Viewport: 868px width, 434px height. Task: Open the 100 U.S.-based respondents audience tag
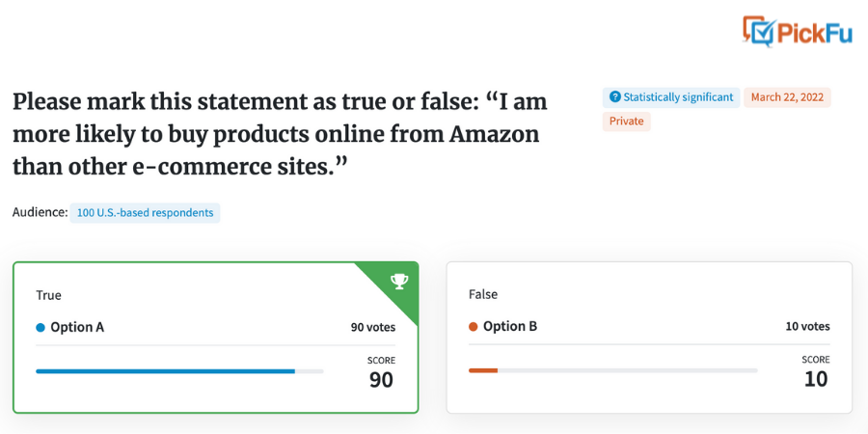[145, 213]
